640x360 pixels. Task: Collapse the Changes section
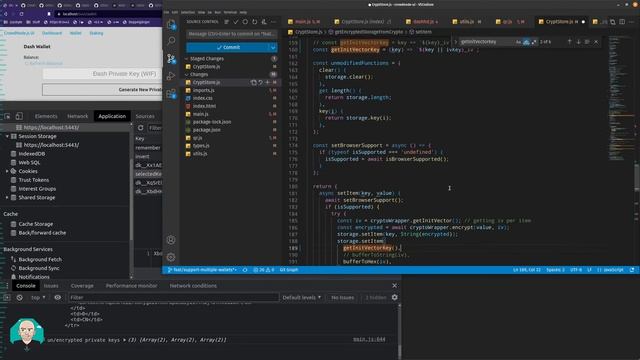point(187,75)
